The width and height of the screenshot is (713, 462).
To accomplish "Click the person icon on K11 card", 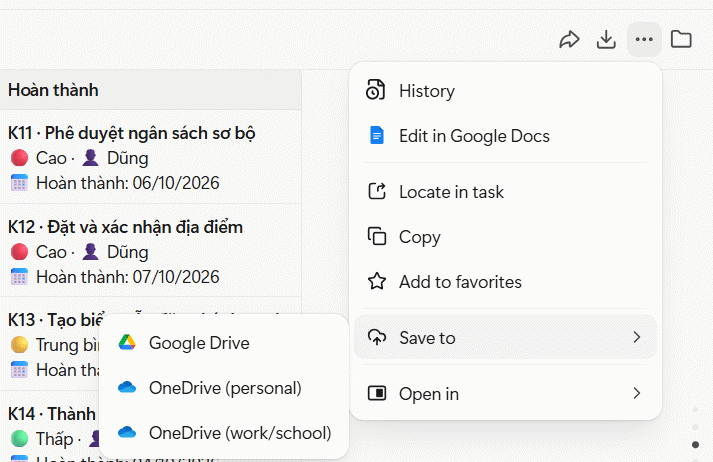I will coord(90,158).
